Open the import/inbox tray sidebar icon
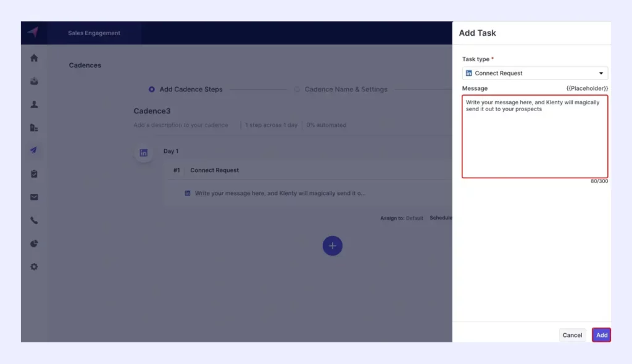 35,81
